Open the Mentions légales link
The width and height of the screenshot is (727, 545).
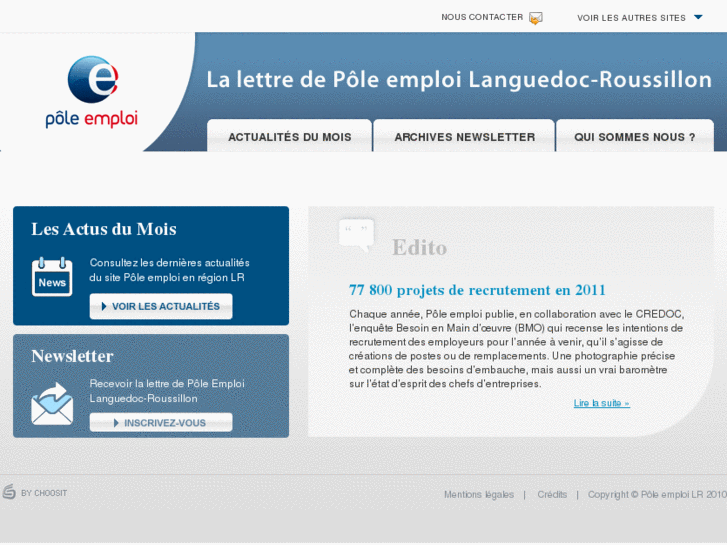(479, 494)
